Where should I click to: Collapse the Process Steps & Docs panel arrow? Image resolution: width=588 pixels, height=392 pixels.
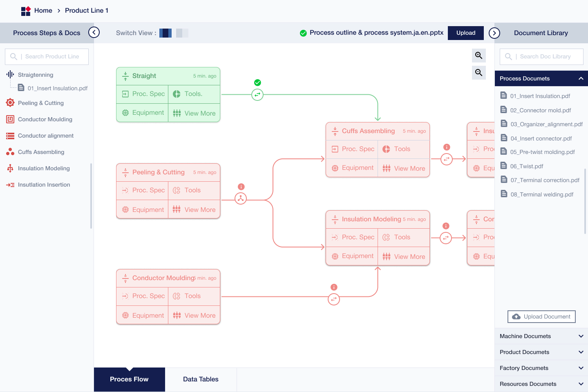[94, 32]
